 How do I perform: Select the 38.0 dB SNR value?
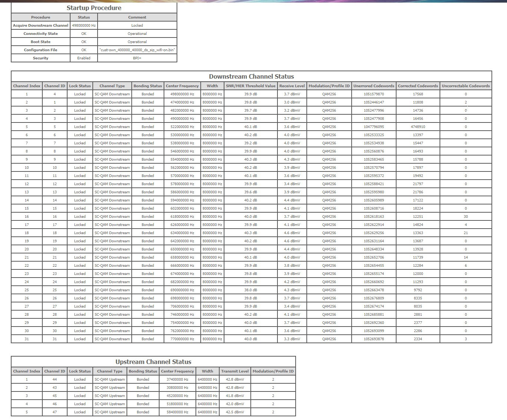(x=251, y=290)
